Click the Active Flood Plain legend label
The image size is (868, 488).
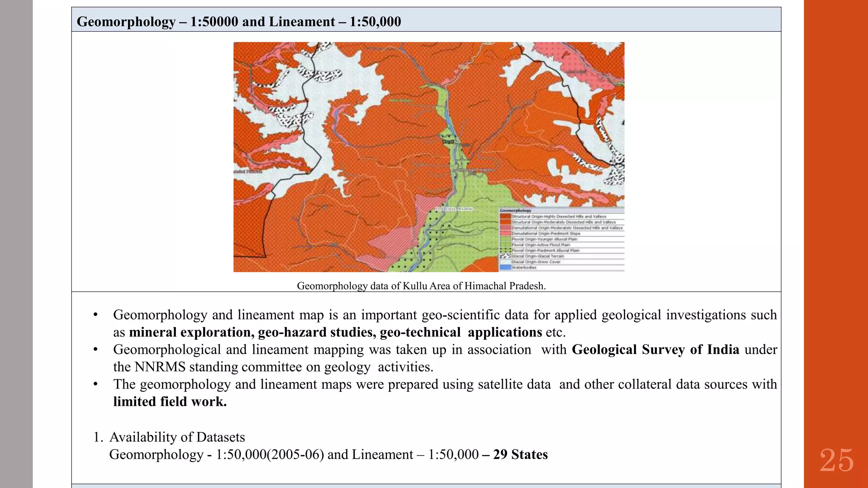pos(541,245)
